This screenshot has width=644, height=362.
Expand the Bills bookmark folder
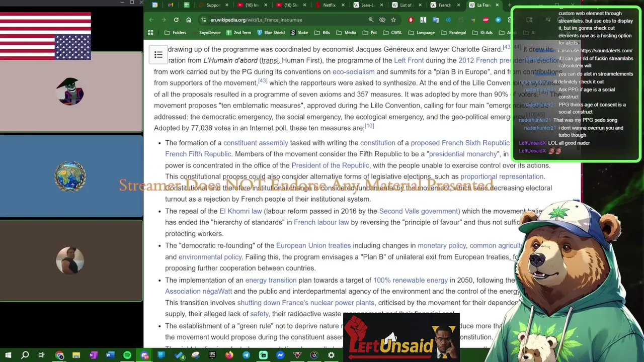pos(322,33)
